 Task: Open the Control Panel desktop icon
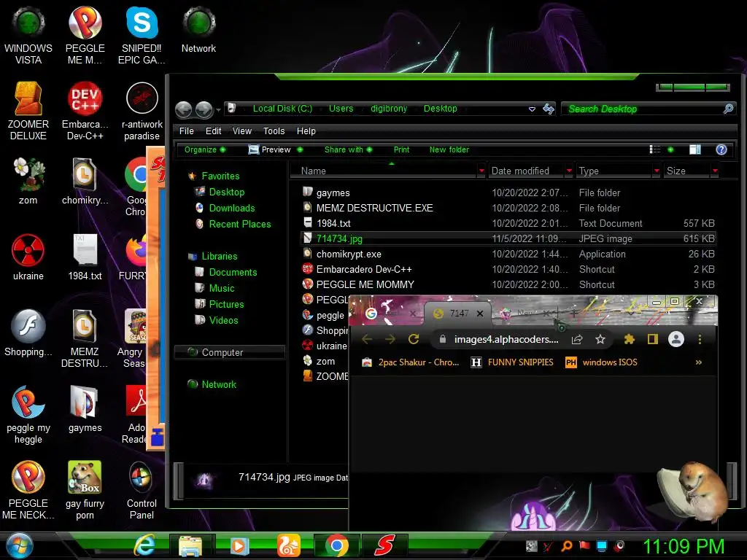[142, 490]
